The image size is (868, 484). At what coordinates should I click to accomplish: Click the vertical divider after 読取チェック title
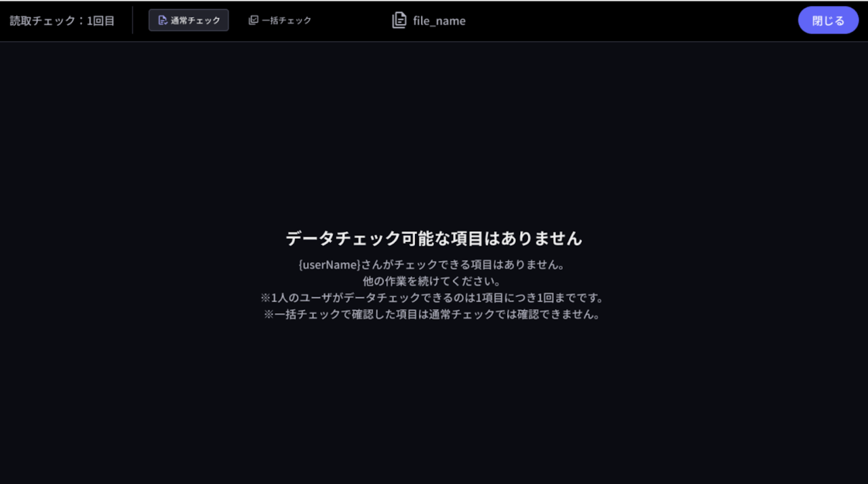132,21
